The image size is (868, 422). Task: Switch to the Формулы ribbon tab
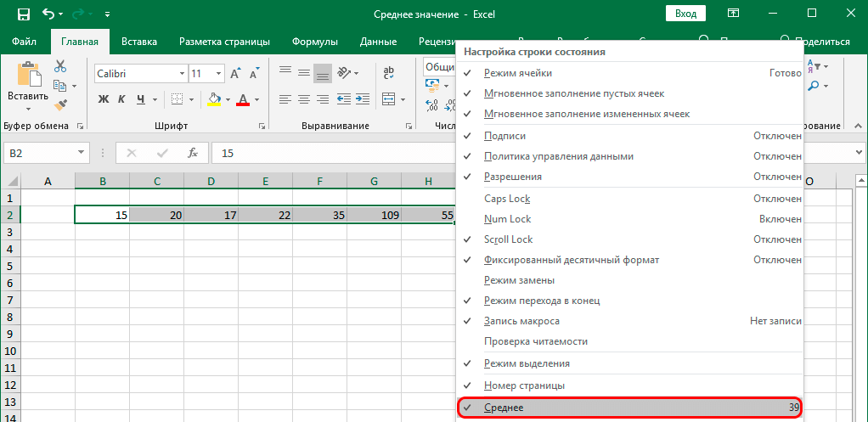314,42
